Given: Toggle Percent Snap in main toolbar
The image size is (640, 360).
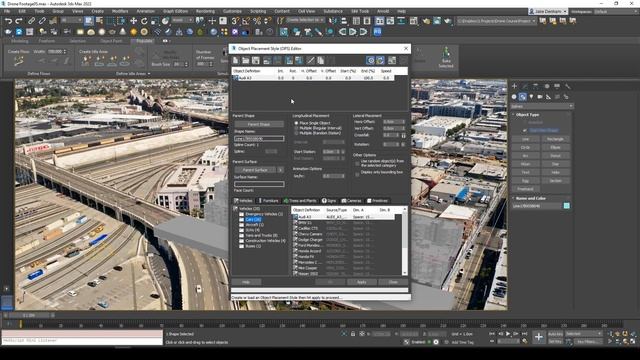Looking at the screenshot, I should [x=257, y=20].
